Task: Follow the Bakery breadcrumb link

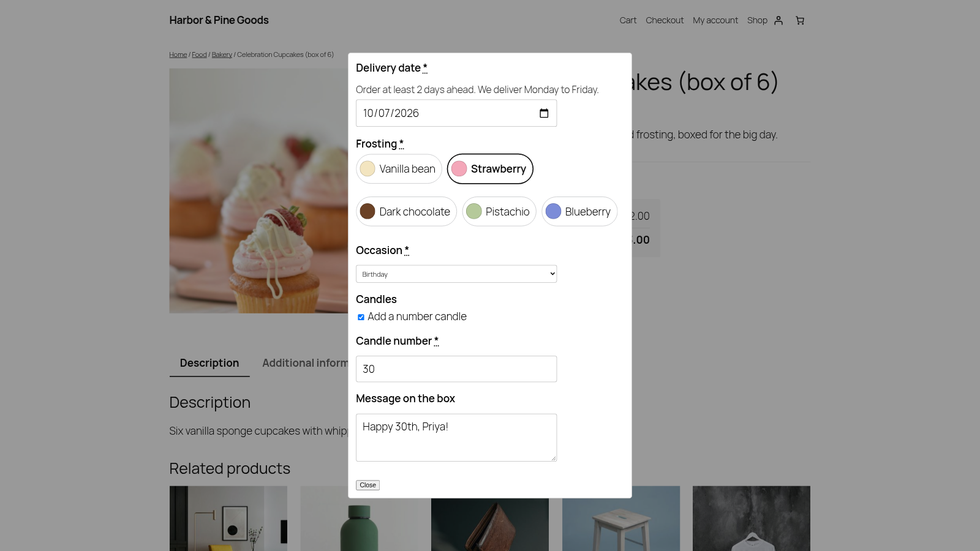Action: tap(222, 54)
